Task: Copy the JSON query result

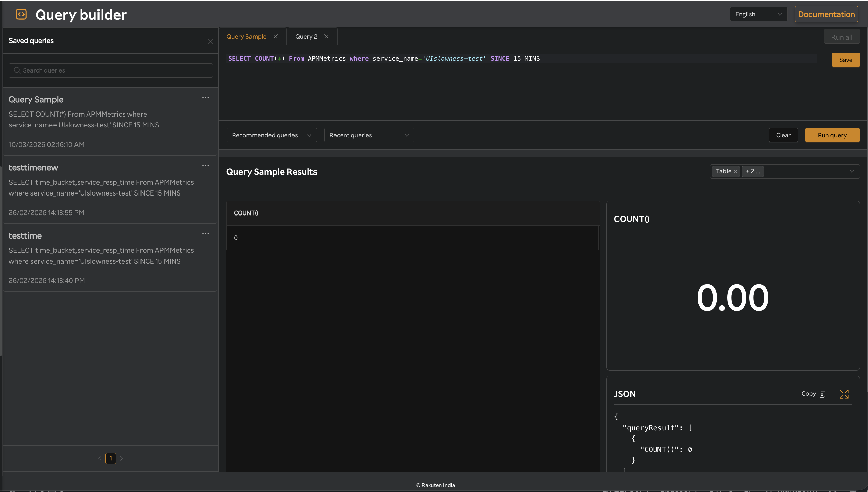Action: [x=813, y=394]
